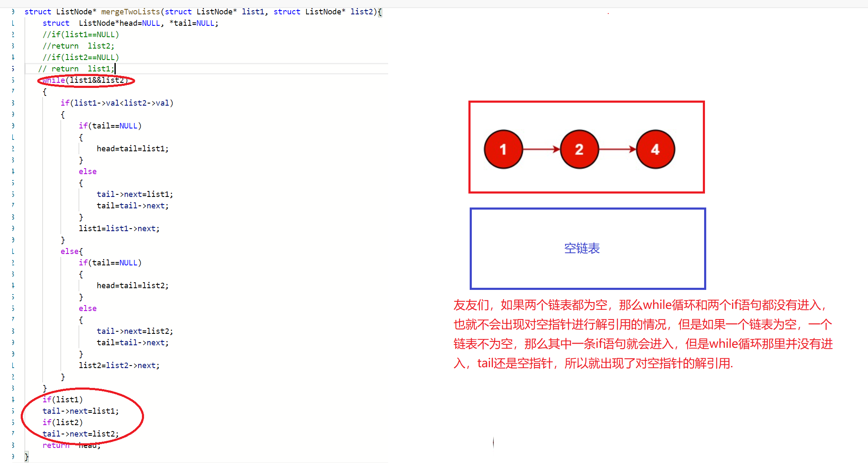Click the commented line //if(list1==NULL)
The image size is (868, 464).
[x=81, y=35]
